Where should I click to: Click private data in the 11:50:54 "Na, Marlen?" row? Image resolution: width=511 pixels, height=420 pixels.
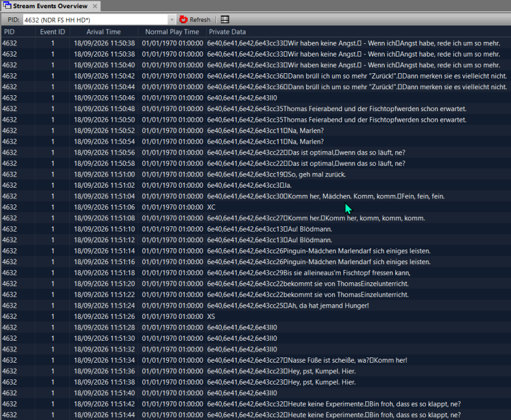click(x=265, y=142)
